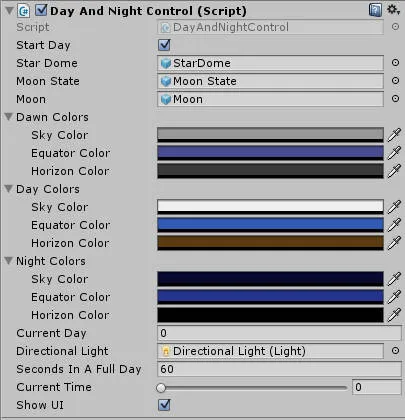Collapse the Dawn Colors section
The image size is (405, 420).
(x=8, y=117)
